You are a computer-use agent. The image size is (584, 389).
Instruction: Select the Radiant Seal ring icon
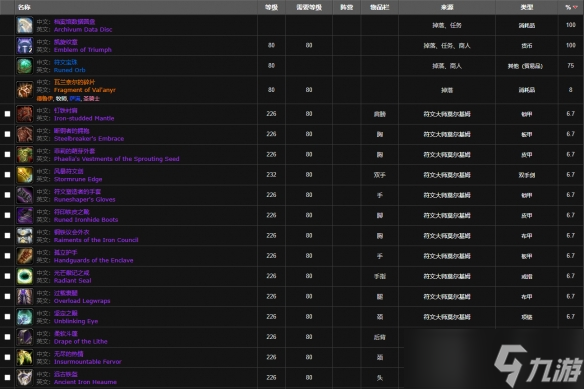point(25,276)
